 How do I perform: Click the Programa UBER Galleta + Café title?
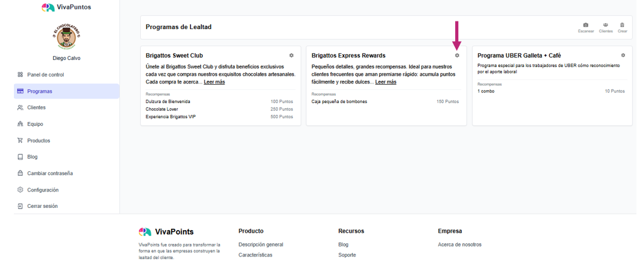(x=519, y=56)
